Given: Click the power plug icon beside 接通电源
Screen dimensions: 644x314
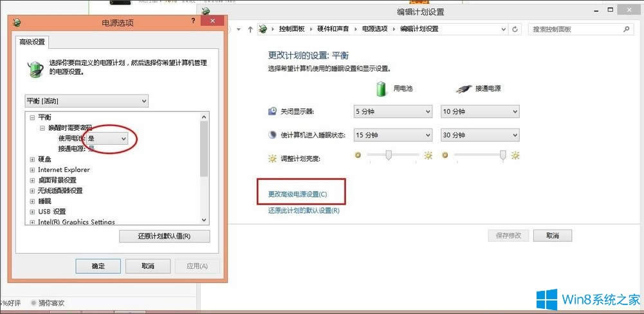Looking at the screenshot, I should pyautogui.click(x=463, y=89).
